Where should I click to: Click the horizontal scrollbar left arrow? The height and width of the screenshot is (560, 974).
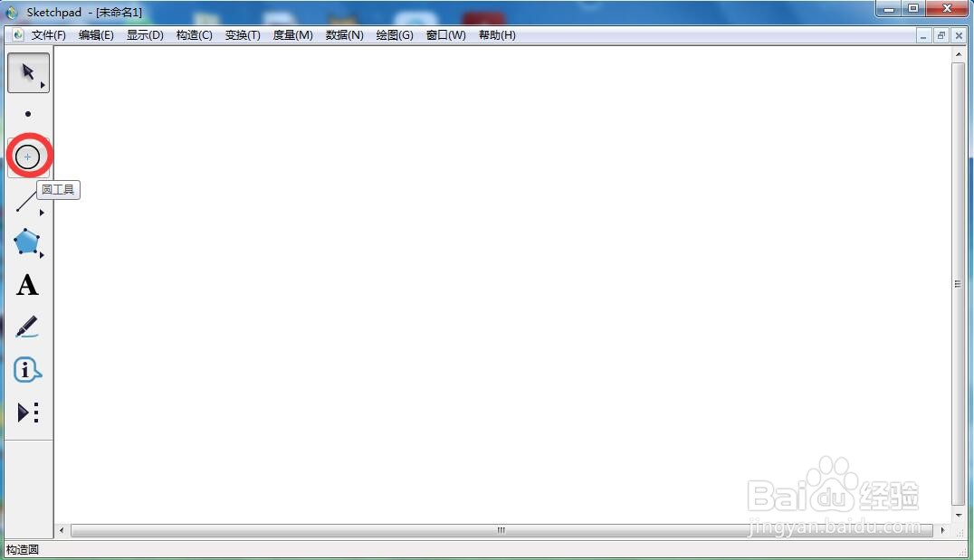(x=61, y=531)
